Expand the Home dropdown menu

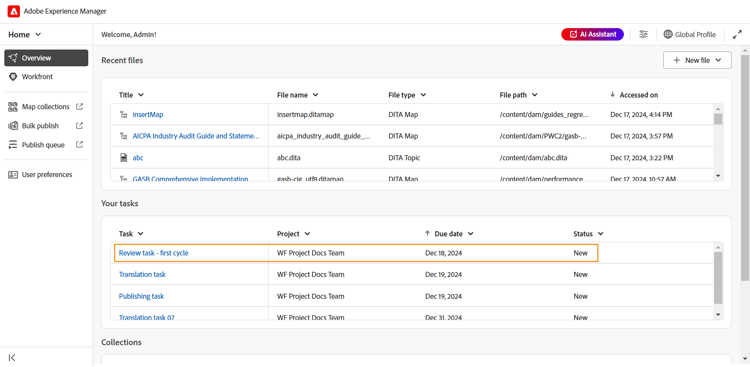(x=24, y=34)
